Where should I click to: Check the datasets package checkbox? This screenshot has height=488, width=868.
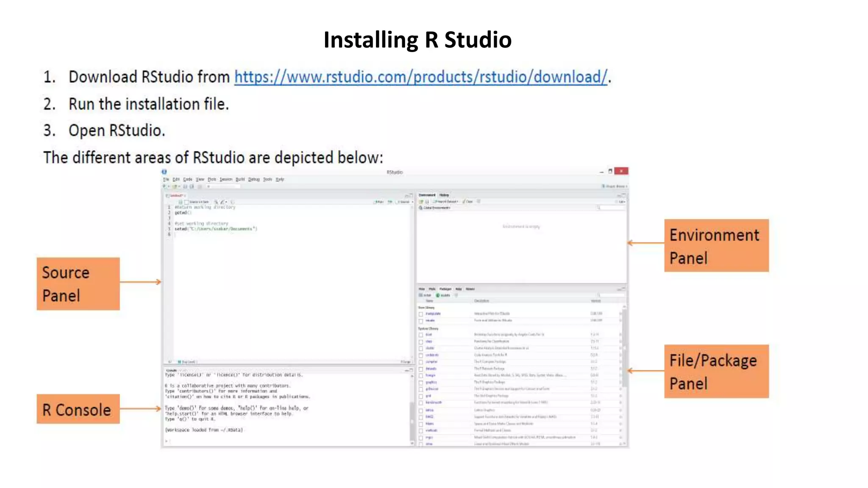pos(421,369)
